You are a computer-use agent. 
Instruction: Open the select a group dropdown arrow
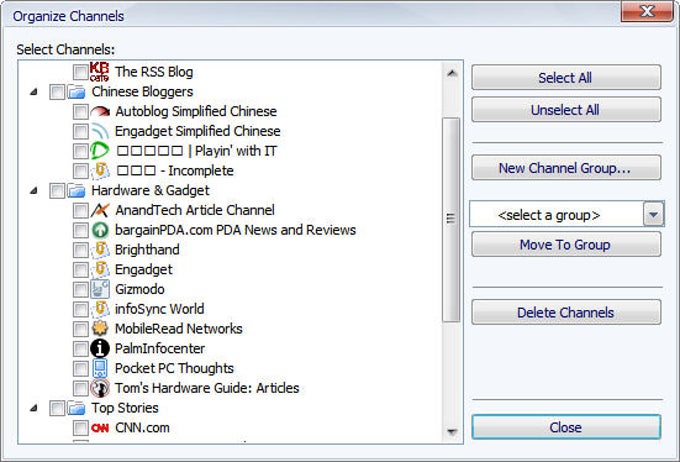click(x=654, y=214)
